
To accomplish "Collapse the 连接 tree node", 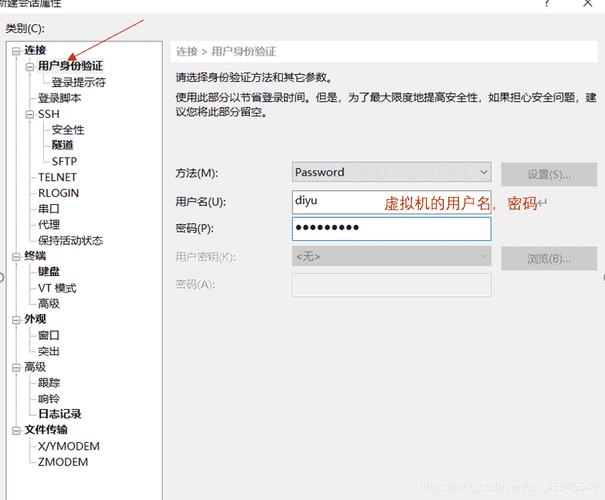I will pos(16,51).
